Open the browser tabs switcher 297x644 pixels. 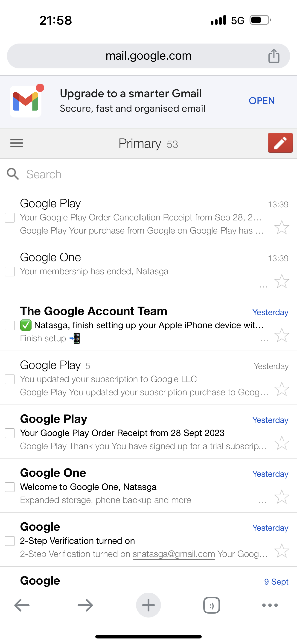(212, 605)
